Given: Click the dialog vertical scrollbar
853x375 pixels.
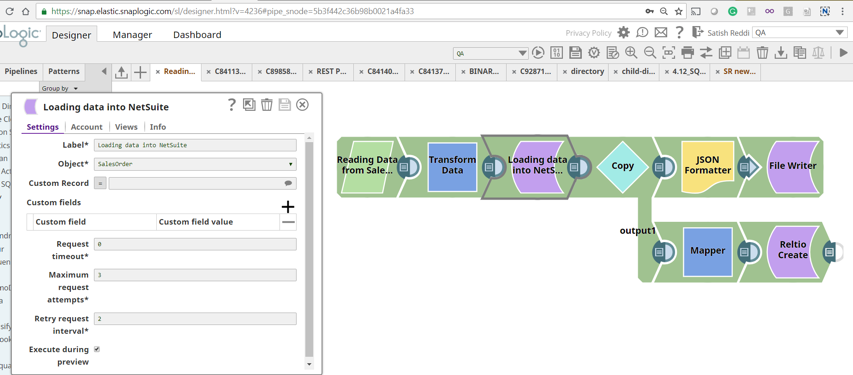Looking at the screenshot, I should point(309,250).
